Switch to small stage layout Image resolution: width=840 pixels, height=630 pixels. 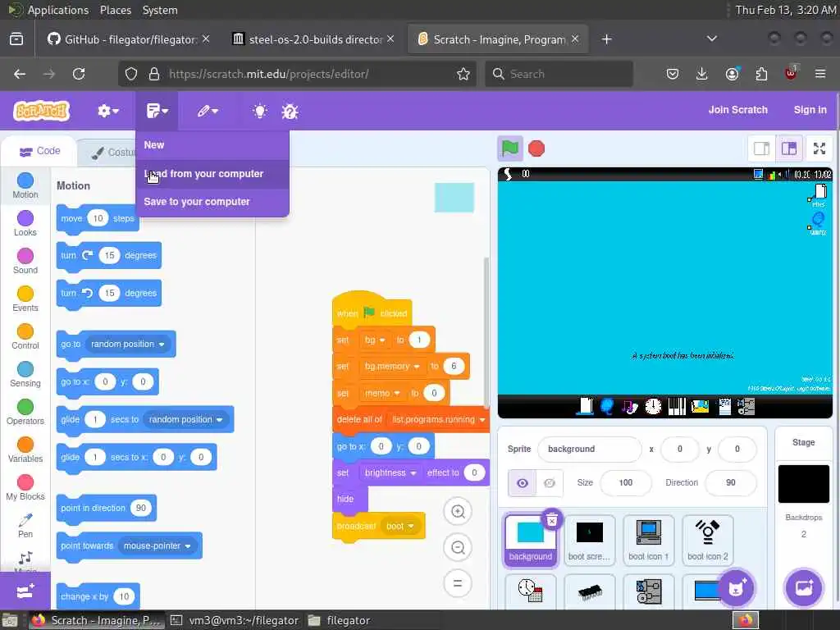pyautogui.click(x=761, y=148)
